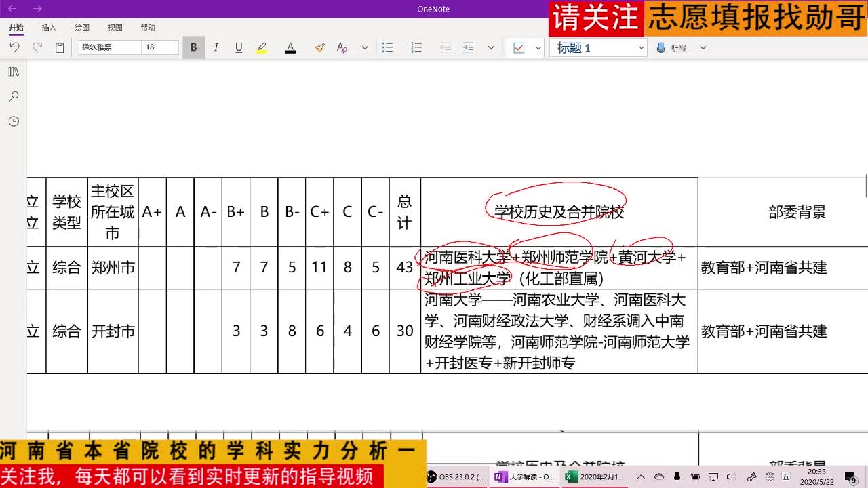Select the 郑州市 city cell
The image size is (868, 488).
113,268
